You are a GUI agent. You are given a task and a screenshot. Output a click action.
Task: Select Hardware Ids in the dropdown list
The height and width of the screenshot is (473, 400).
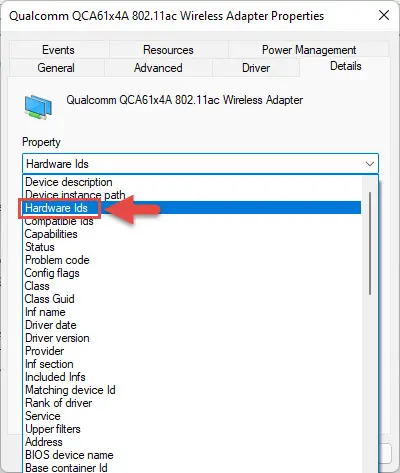click(x=193, y=208)
